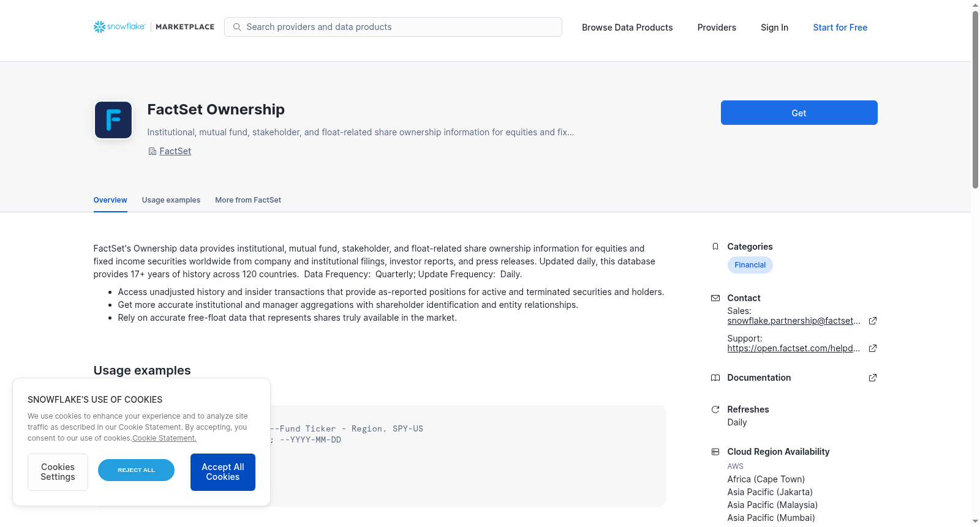Reject all cookies
Viewport: 980px width, 527px height.
136,470
